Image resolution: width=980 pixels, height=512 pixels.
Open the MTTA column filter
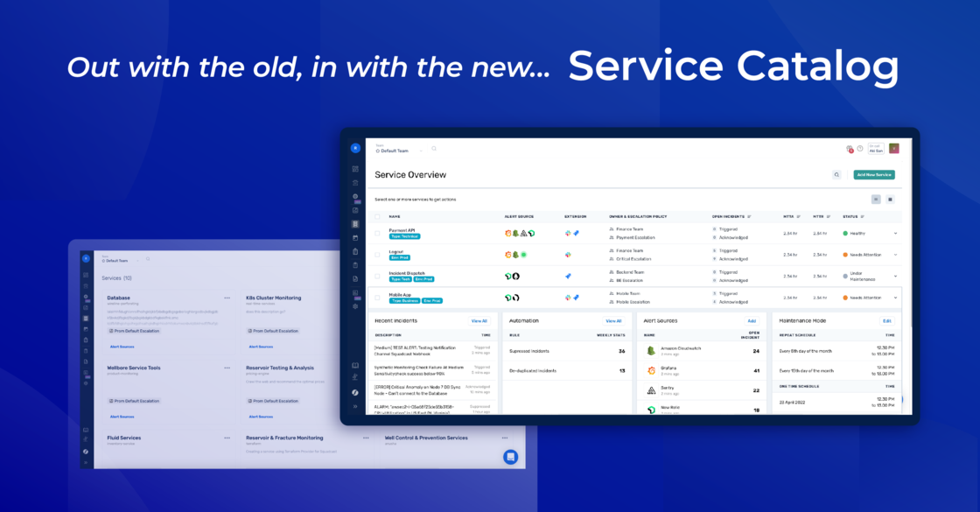coord(799,217)
